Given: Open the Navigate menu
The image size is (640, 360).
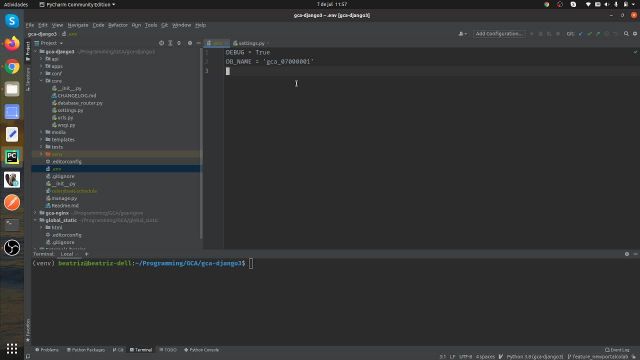Looking at the screenshot, I should tap(78, 25).
